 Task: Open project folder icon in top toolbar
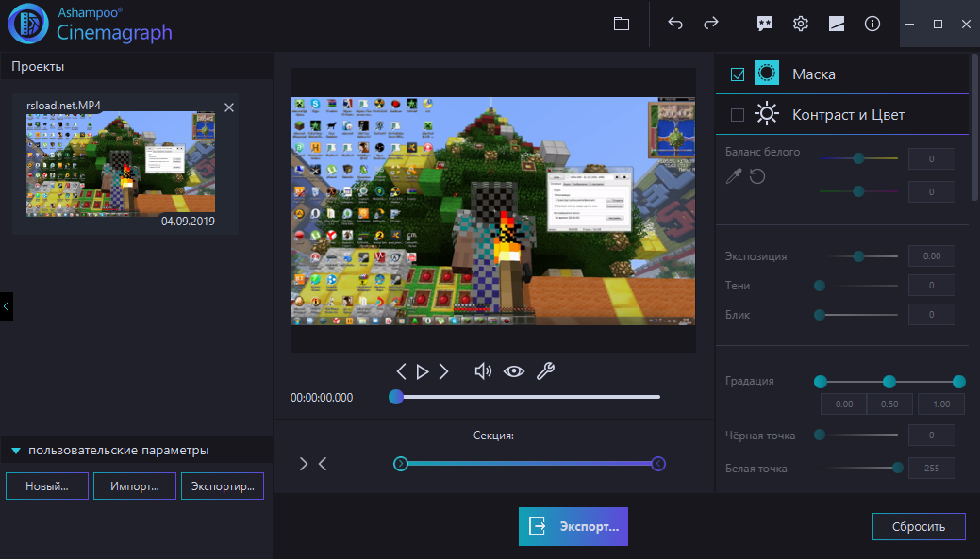622,24
